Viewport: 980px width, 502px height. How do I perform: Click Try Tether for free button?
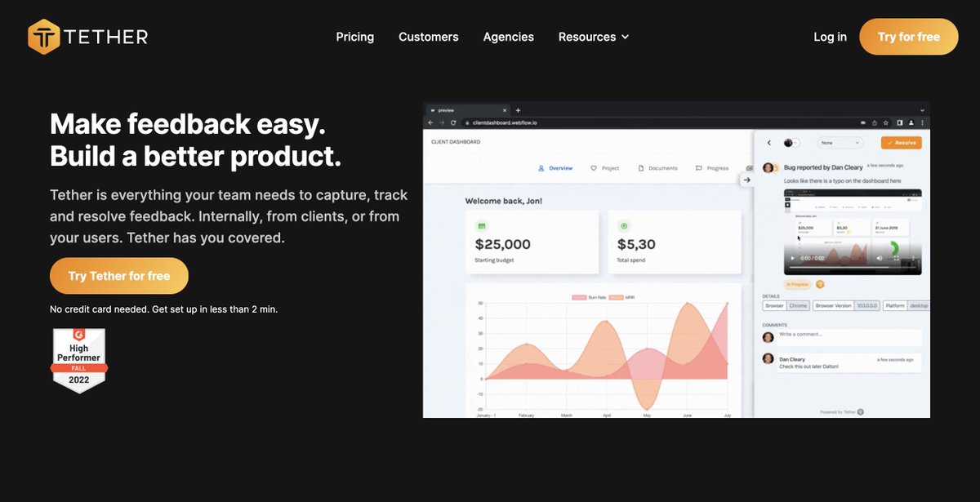point(119,276)
